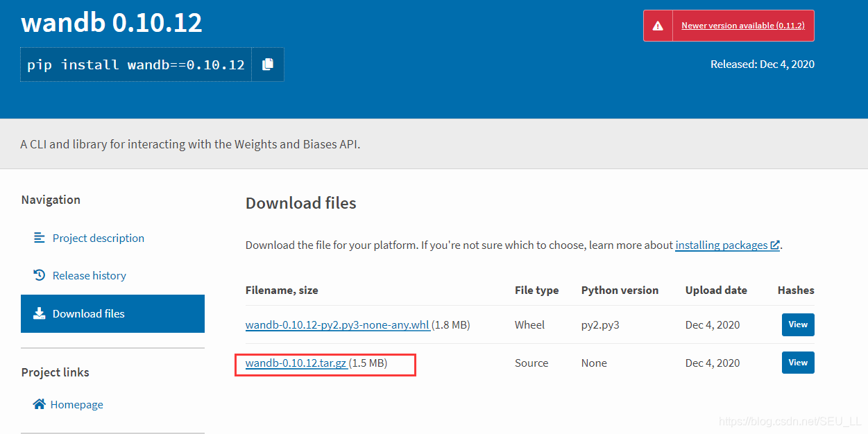Click the 'py2.py3' Python version cell
868x434 pixels.
(x=600, y=324)
